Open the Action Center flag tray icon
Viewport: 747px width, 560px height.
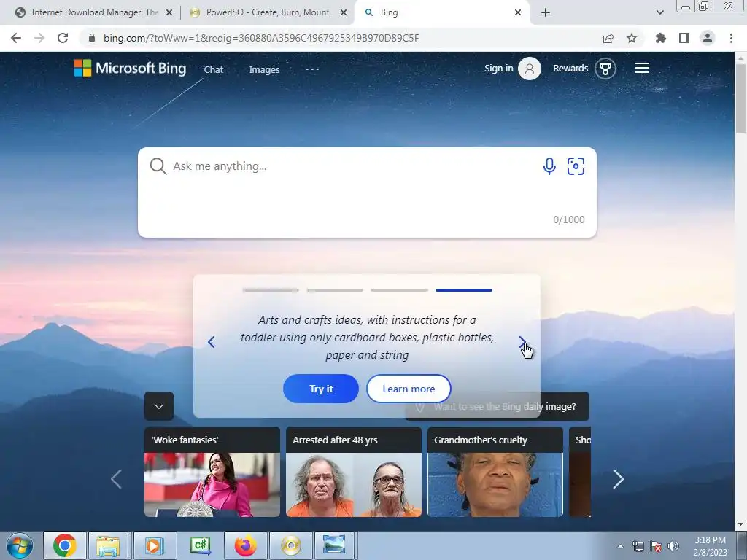656,546
